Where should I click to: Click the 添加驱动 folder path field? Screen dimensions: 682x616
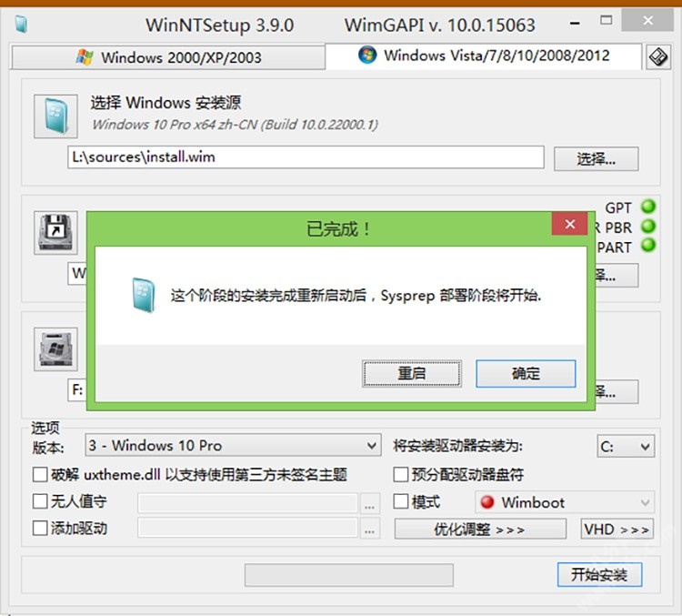point(247,528)
